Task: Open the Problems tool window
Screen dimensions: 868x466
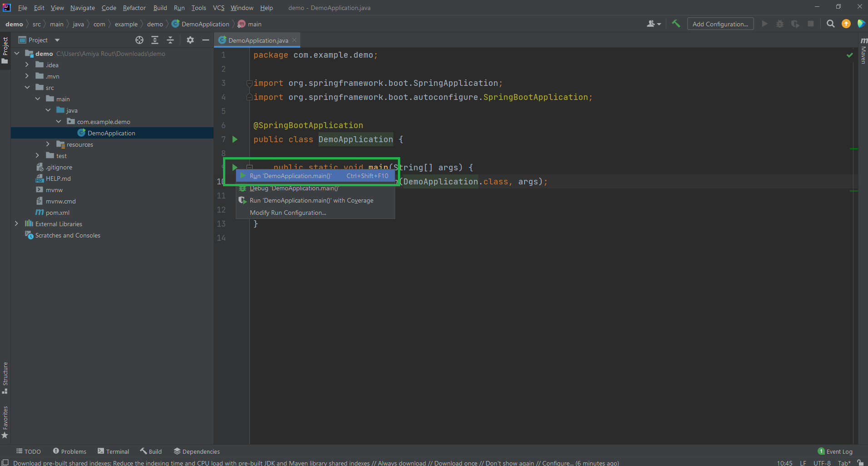Action: [69, 451]
